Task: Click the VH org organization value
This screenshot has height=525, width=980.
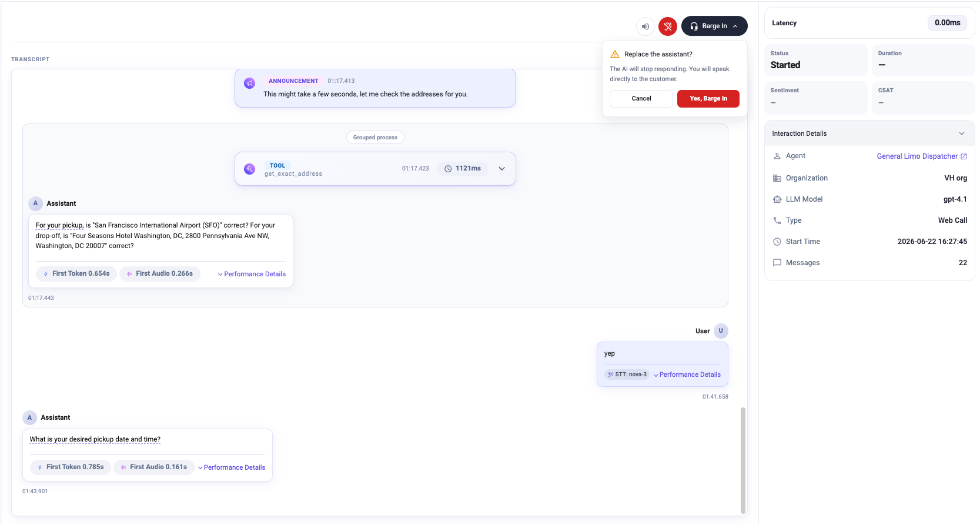Action: pyautogui.click(x=956, y=178)
